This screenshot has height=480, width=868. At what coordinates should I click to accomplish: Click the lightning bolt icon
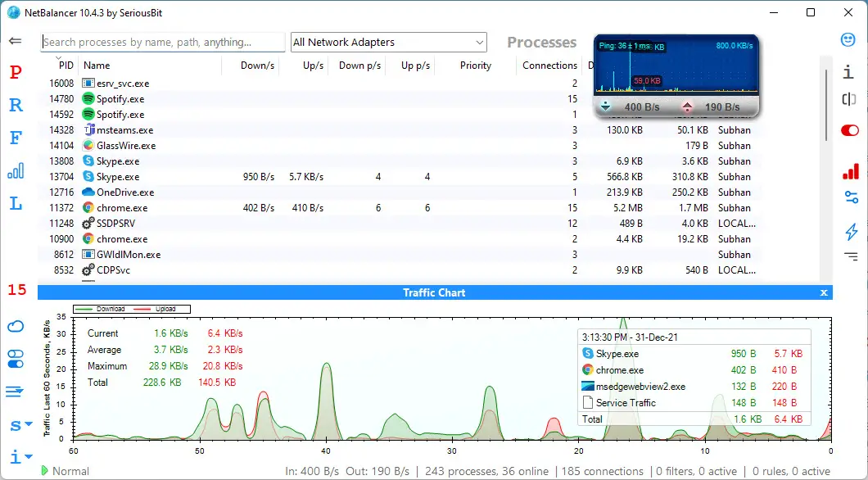coord(852,232)
